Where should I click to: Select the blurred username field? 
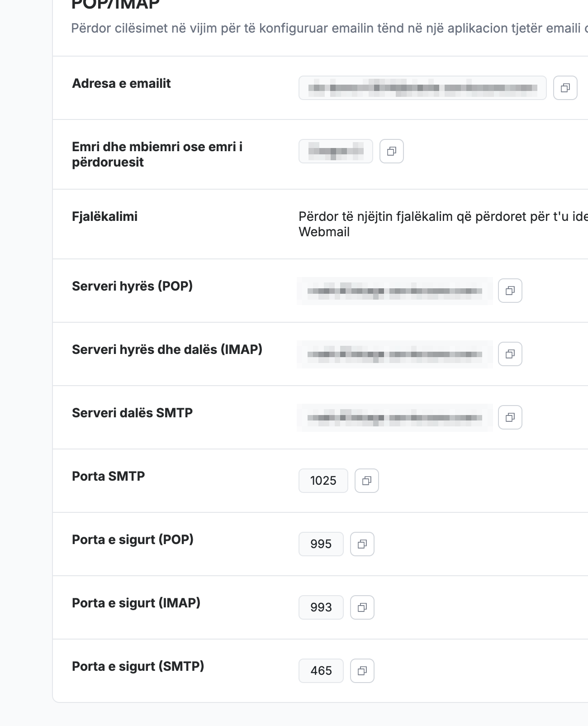click(x=336, y=151)
